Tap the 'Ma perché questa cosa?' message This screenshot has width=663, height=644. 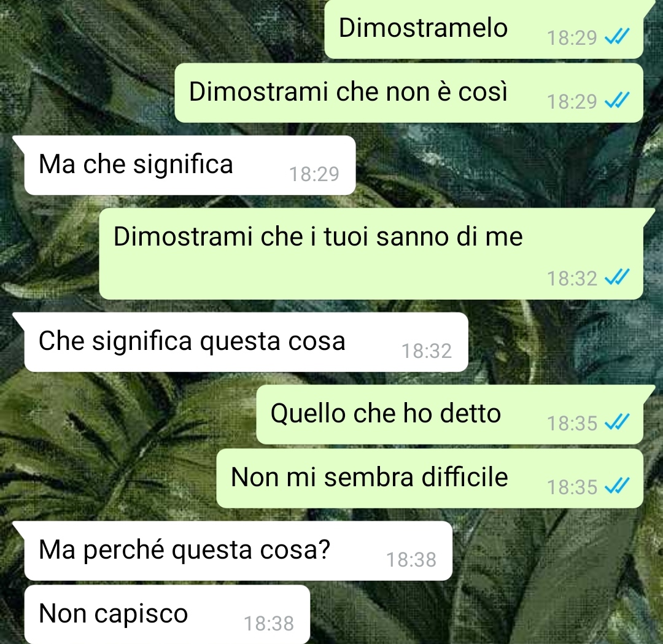point(238,551)
